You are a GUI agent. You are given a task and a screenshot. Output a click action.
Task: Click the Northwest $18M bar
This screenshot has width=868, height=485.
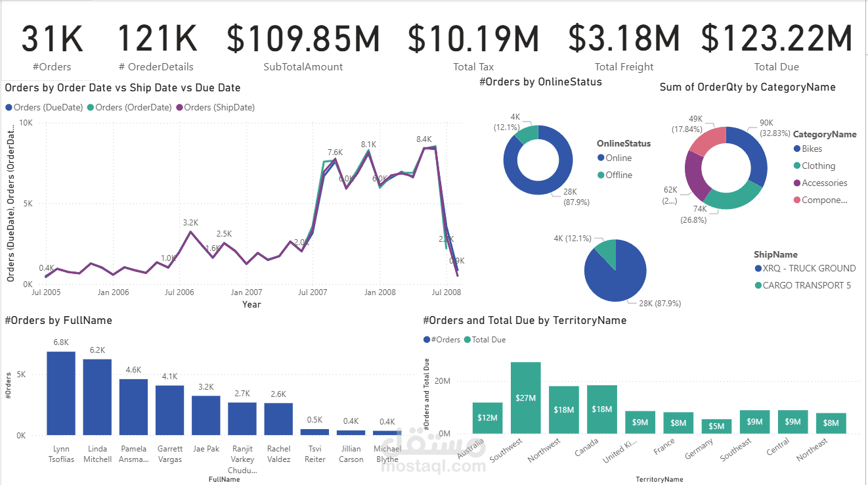[x=564, y=410]
